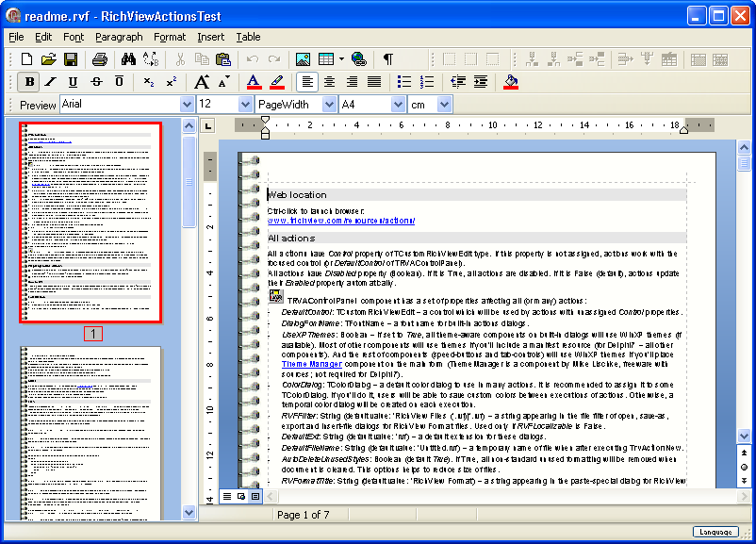Click the superscript x² icon
756x544 pixels.
[171, 82]
